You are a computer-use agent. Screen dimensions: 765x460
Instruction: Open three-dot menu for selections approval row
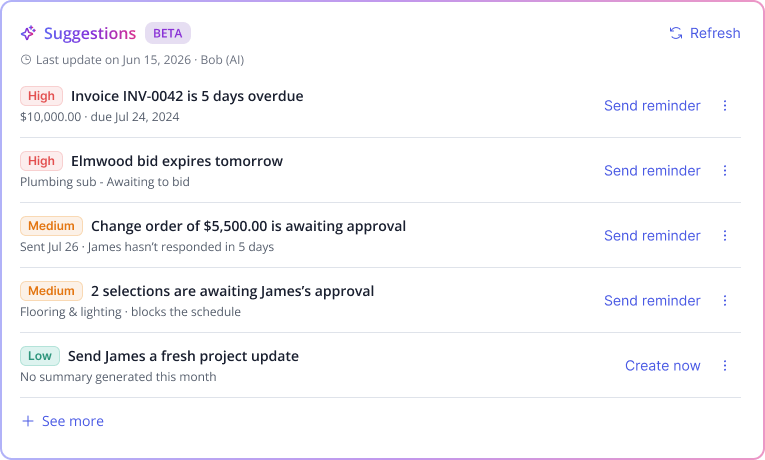click(725, 300)
